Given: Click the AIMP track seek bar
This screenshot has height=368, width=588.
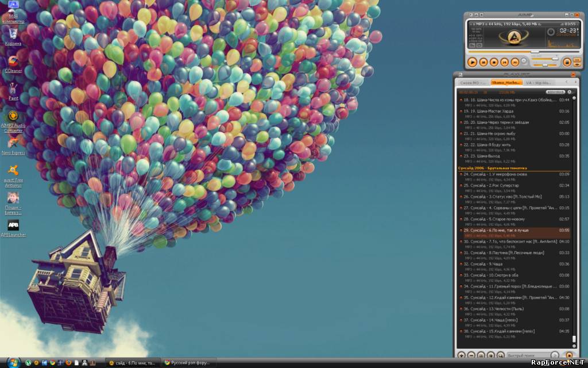Looking at the screenshot, I should [x=524, y=51].
